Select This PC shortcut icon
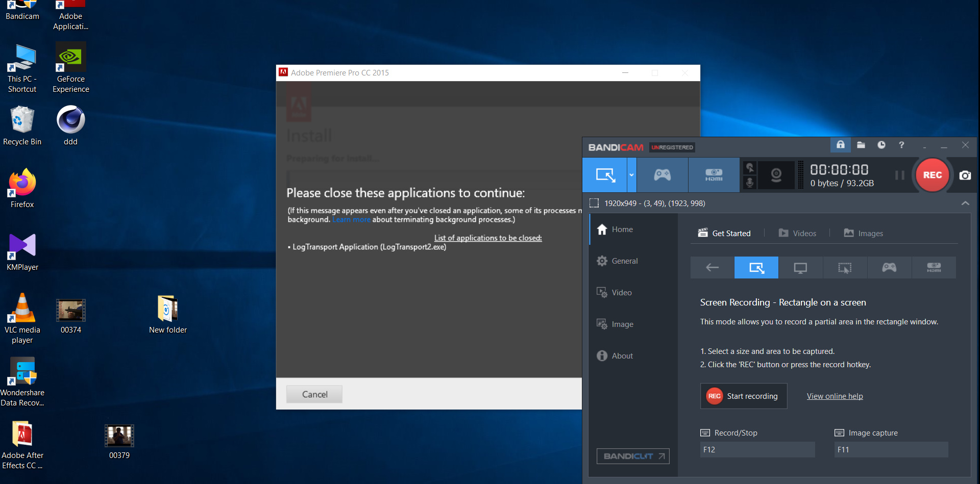The height and width of the screenshot is (484, 980). (x=22, y=68)
